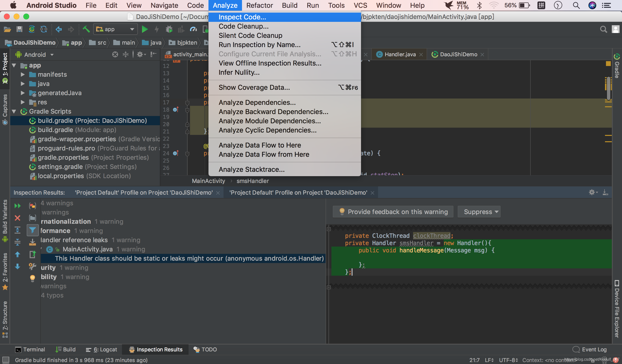This screenshot has height=364, width=622.
Task: Collapse the app tree node
Action: click(14, 66)
